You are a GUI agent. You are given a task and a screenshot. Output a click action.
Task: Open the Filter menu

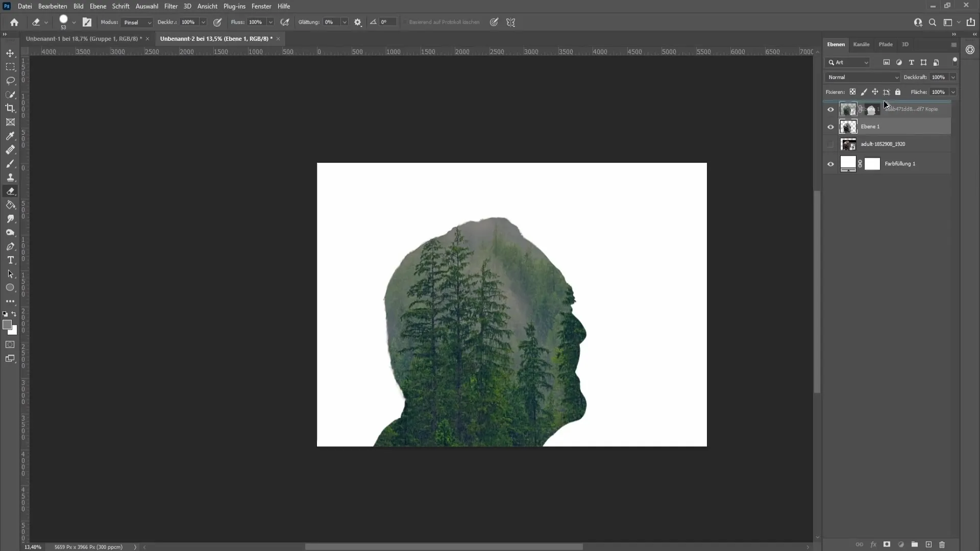pos(170,6)
